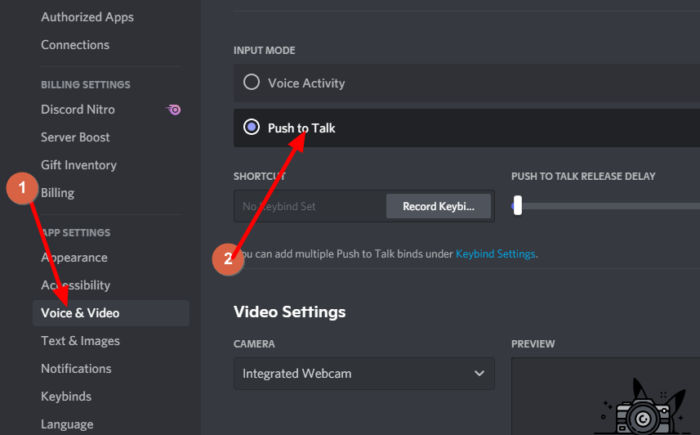This screenshot has height=435, width=700.
Task: Click the Push to Talk release delay slider handle
Action: point(517,206)
